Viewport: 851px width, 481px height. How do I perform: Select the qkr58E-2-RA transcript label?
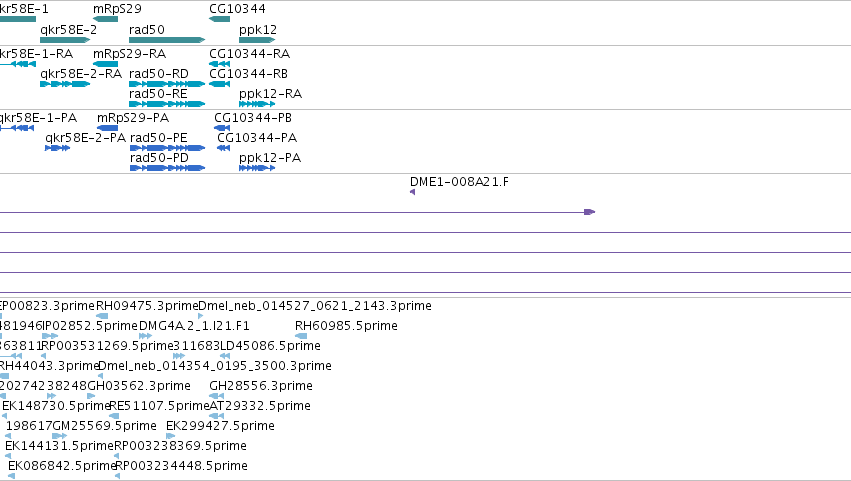tap(81, 74)
